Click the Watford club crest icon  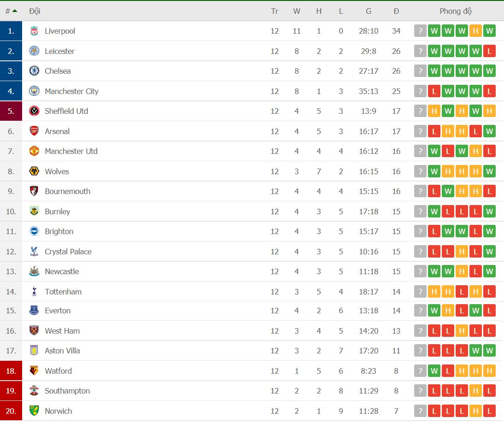coord(34,370)
